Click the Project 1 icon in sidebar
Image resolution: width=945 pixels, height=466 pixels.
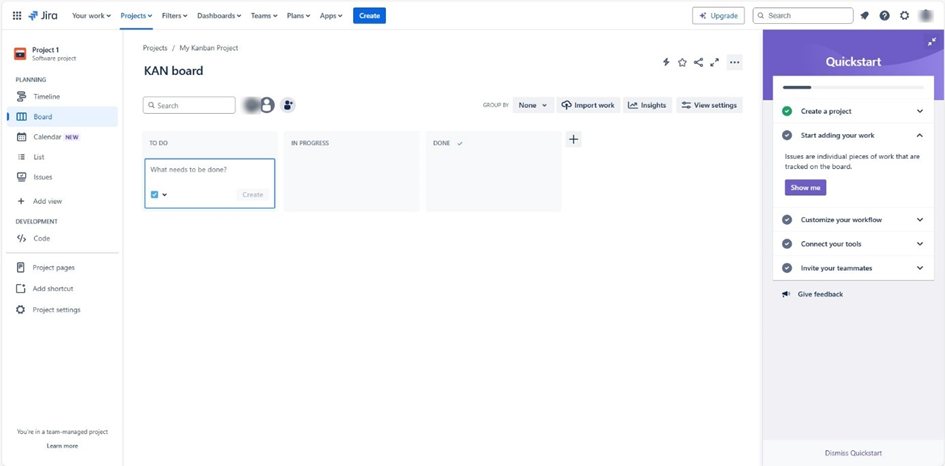click(20, 54)
